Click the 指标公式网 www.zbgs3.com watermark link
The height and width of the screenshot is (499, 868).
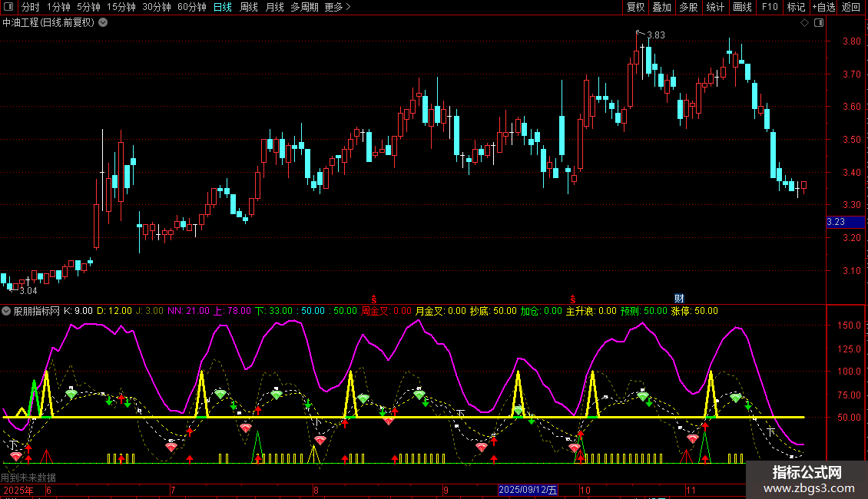pos(807,481)
